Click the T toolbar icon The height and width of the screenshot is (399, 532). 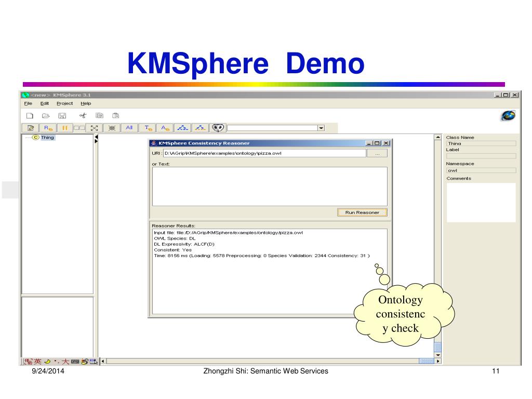(148, 128)
